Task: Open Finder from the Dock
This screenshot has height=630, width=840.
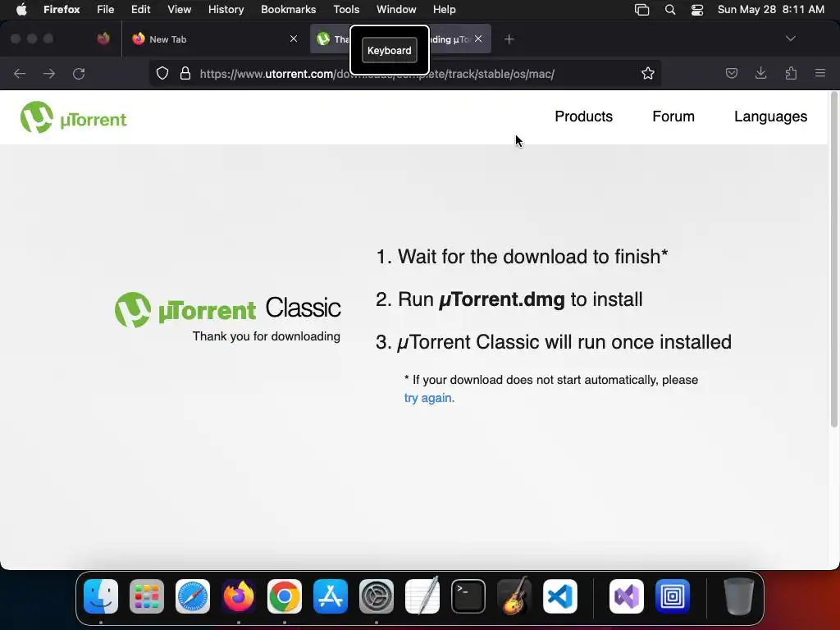Action: (x=101, y=596)
